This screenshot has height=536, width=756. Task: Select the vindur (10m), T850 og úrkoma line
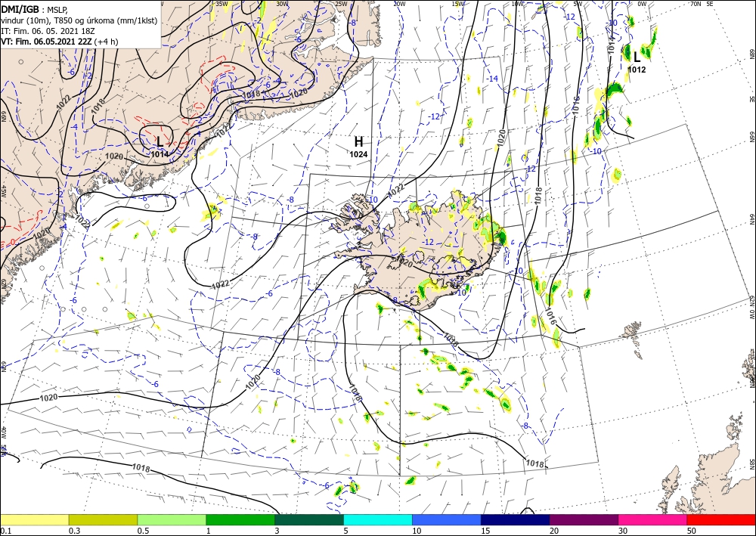[79, 20]
